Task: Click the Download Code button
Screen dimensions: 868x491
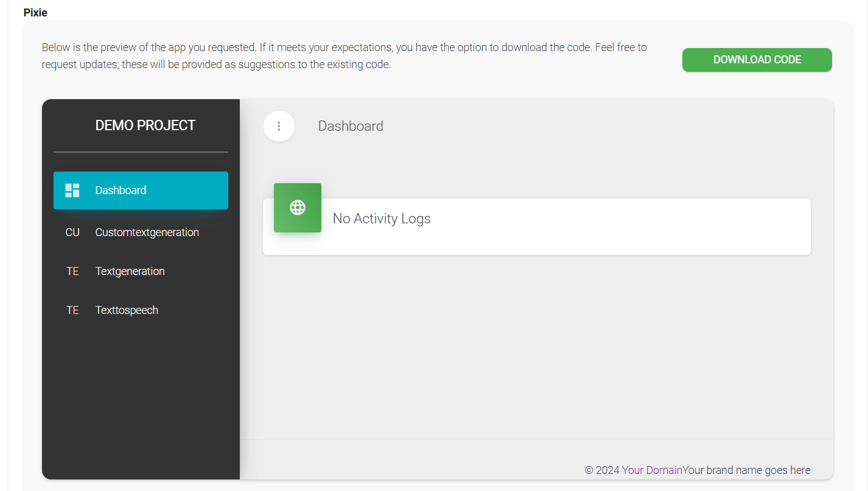Action: (x=757, y=60)
